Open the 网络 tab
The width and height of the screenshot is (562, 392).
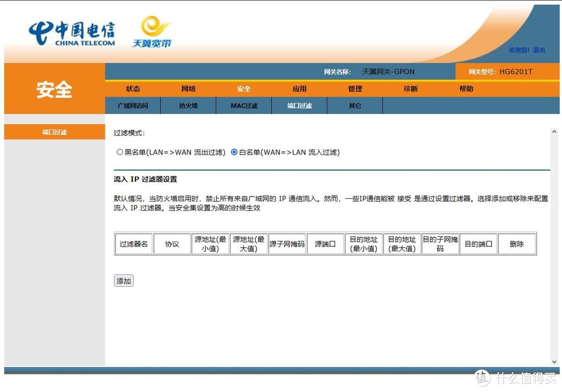188,88
